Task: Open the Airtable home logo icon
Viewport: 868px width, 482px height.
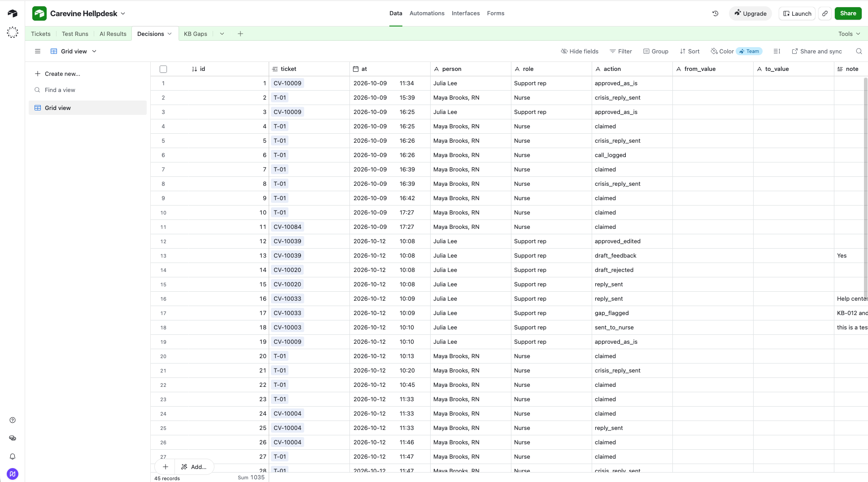Action: [13, 13]
